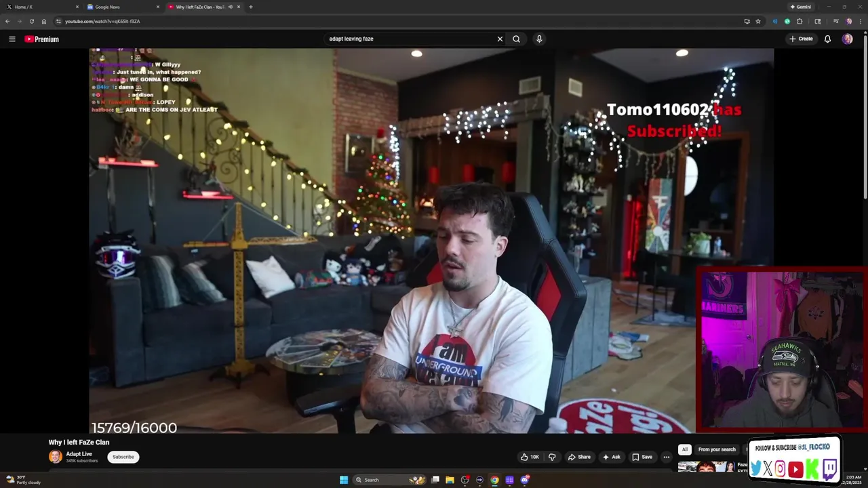Open the YouTube hamburger guide menu
Viewport: 868px width, 488px height.
click(12, 39)
